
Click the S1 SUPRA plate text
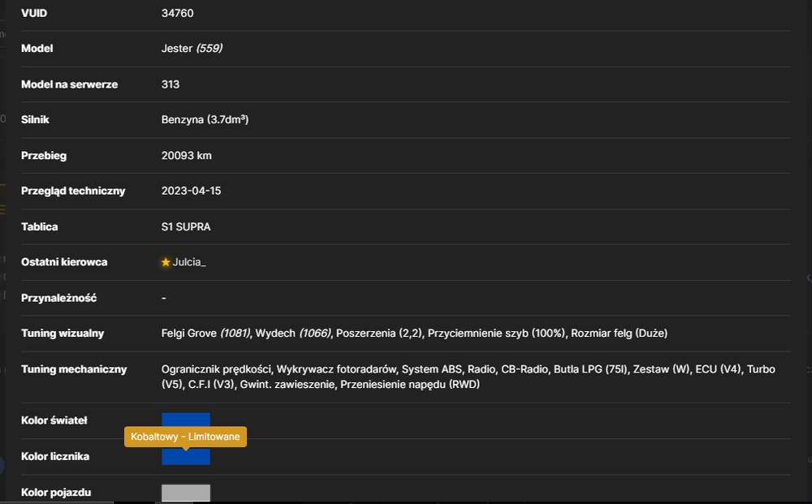tap(186, 227)
